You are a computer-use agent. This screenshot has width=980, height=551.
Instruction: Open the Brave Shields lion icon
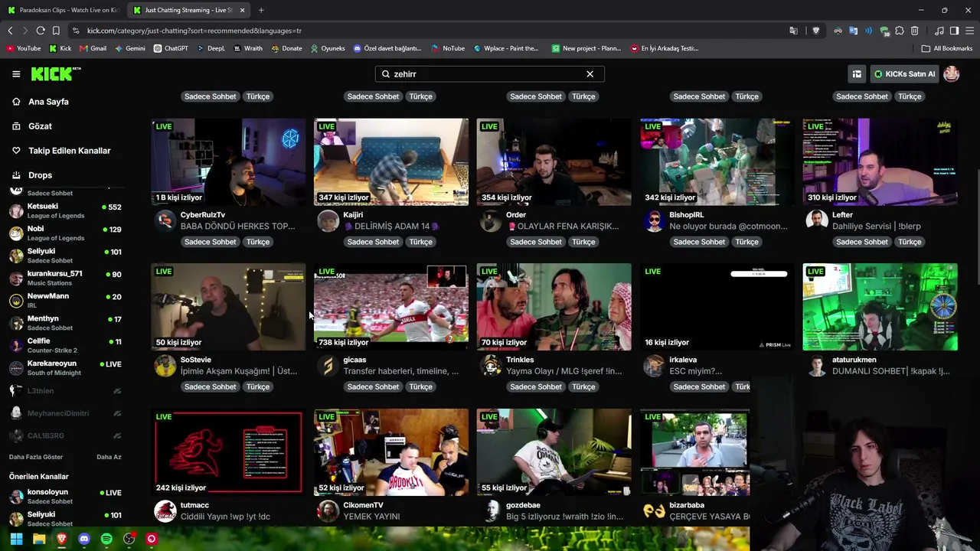pyautogui.click(x=816, y=31)
